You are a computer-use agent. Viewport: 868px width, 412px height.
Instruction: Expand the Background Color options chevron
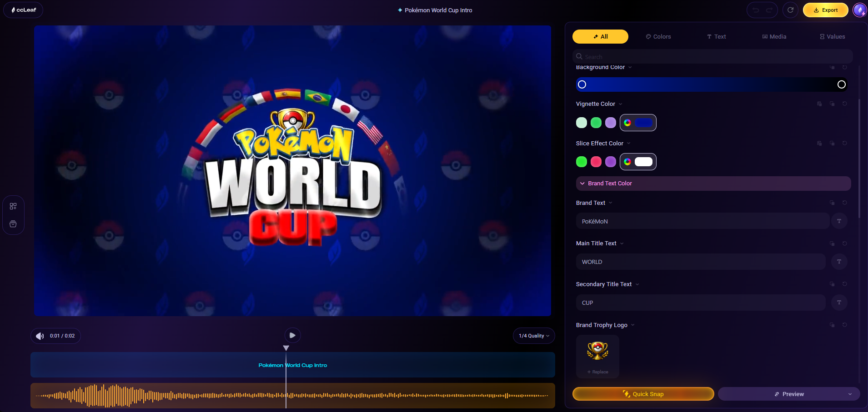coord(630,67)
